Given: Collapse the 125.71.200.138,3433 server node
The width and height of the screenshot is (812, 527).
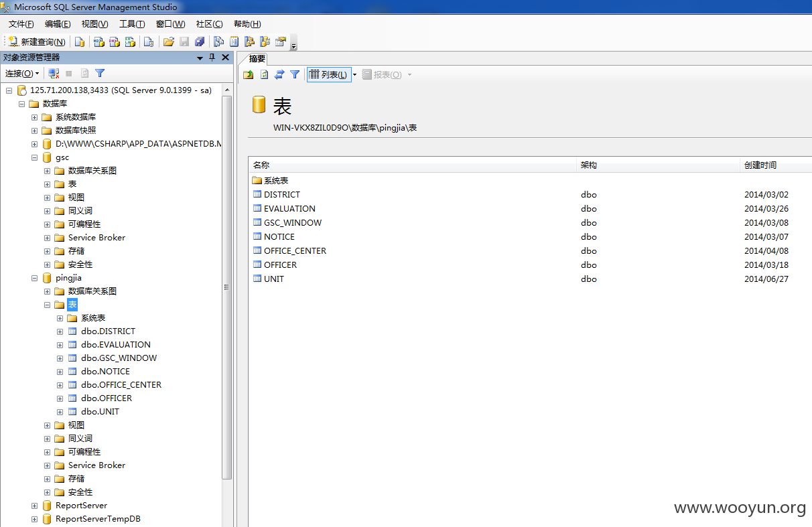Looking at the screenshot, I should [x=9, y=90].
